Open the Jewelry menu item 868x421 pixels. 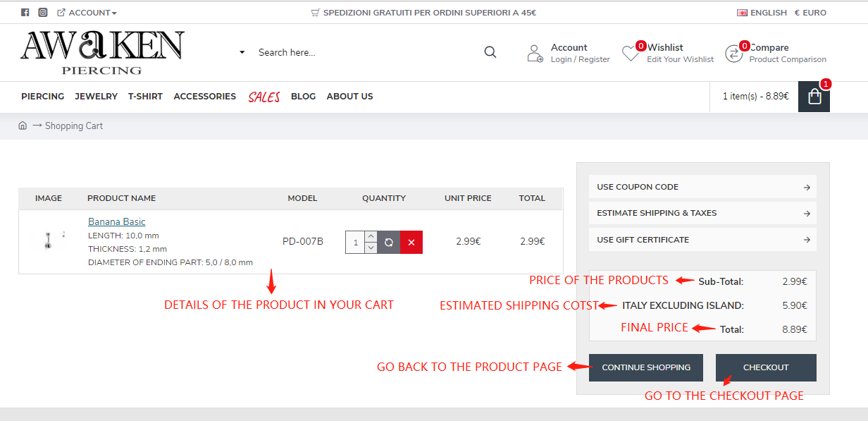tap(97, 97)
